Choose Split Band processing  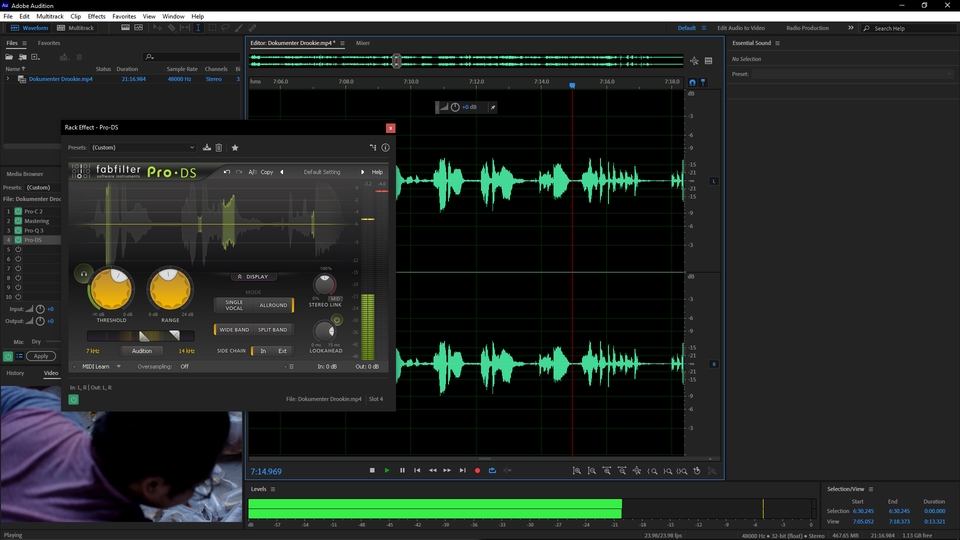pos(272,330)
